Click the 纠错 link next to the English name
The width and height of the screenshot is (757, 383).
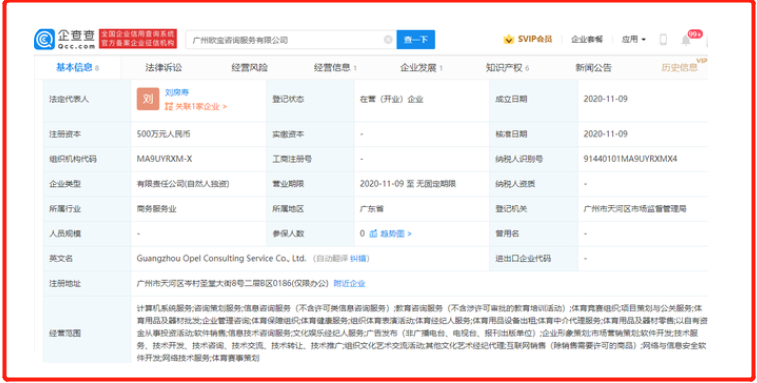[357, 259]
